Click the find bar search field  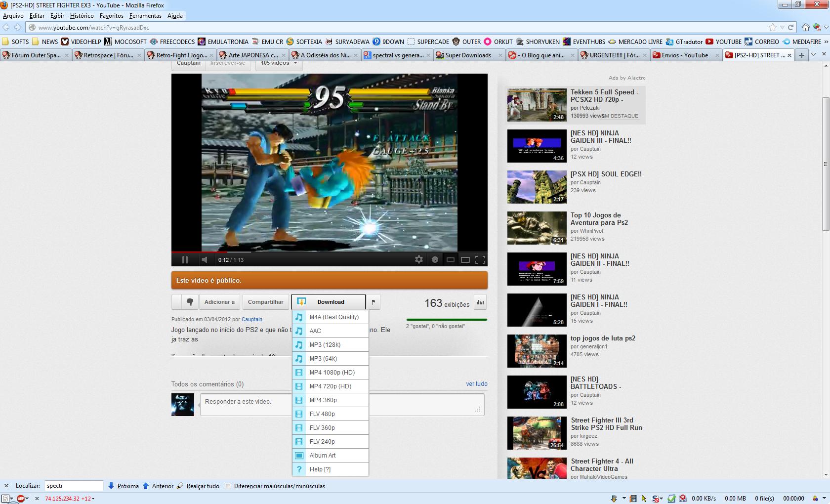tap(74, 486)
